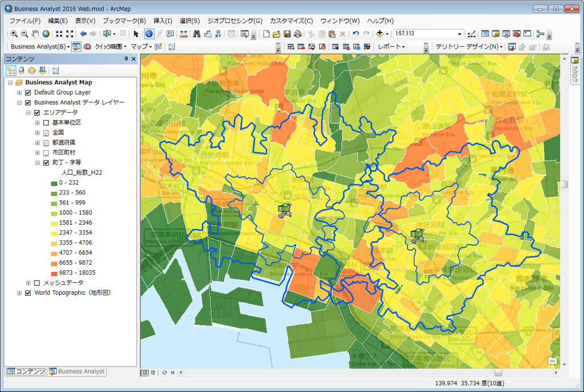Expand the World Topographic layer node
This screenshot has height=392, width=584.
19,294
